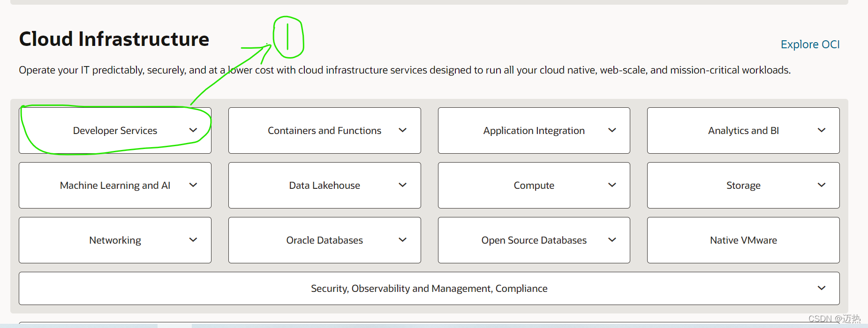Click Security, Observability and Management, Compliance text
868x328 pixels.
point(429,289)
